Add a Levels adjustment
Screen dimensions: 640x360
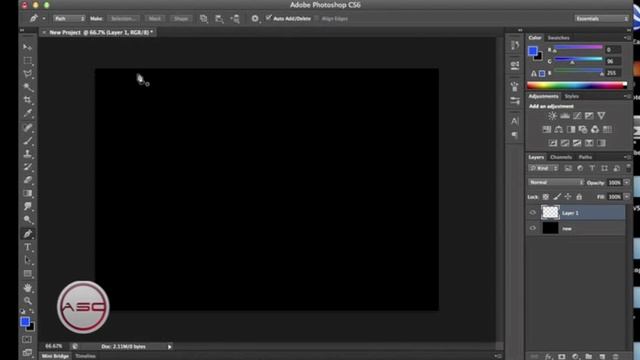point(564,116)
